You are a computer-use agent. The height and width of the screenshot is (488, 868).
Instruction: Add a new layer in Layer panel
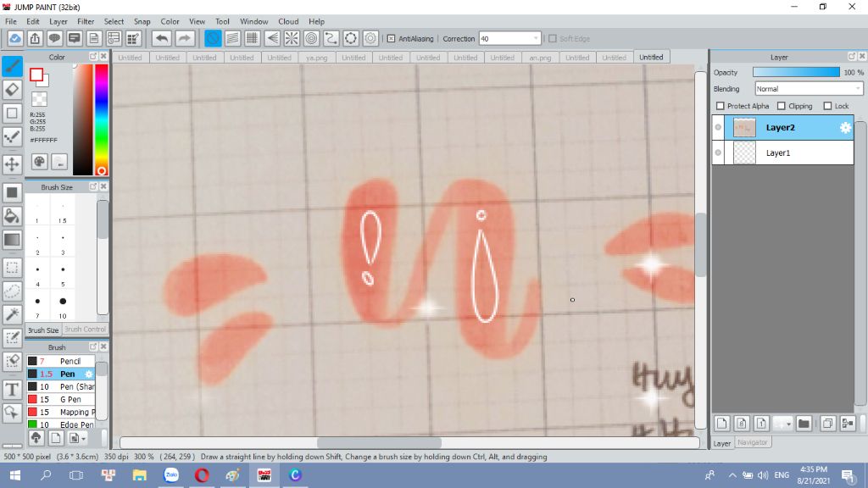[722, 424]
